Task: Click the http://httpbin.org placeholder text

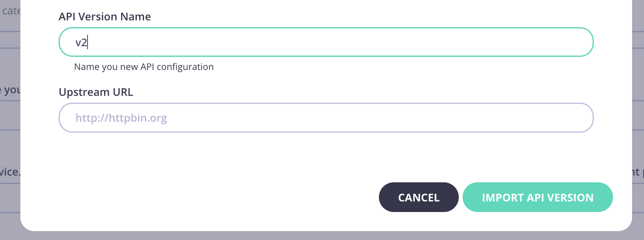Action: pos(121,118)
